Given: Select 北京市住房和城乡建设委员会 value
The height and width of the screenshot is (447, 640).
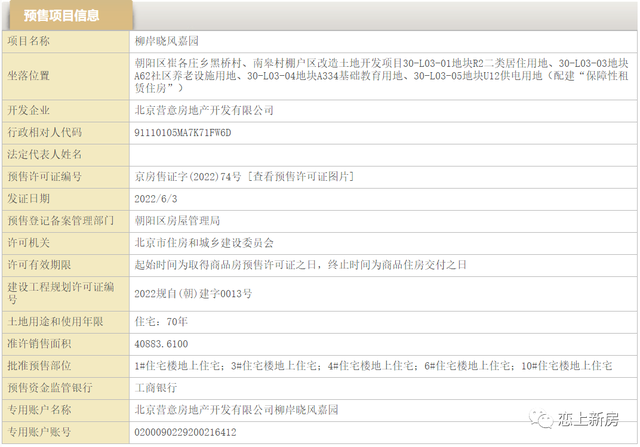Looking at the screenshot, I should [x=204, y=242].
